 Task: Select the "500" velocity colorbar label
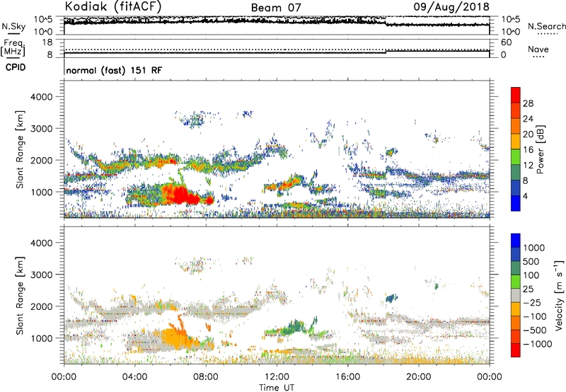point(531,262)
